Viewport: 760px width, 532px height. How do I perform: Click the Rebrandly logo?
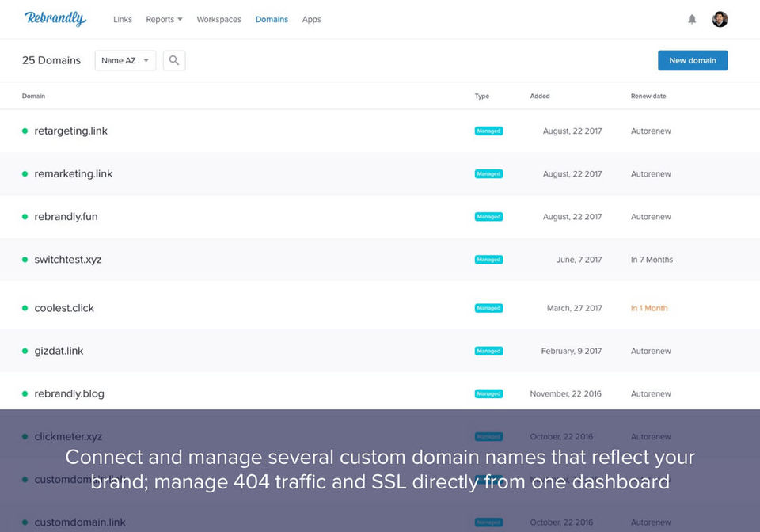coord(55,19)
